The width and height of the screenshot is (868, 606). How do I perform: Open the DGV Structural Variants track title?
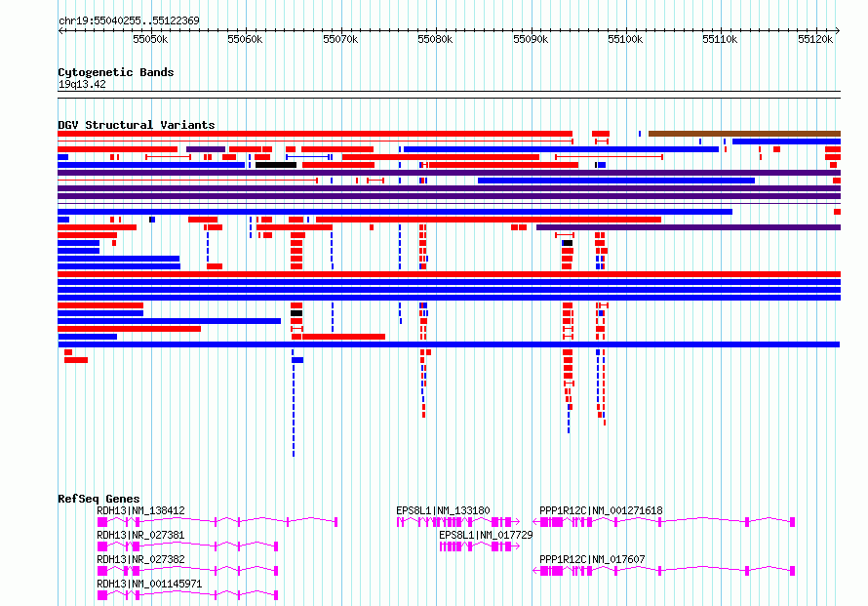(137, 125)
